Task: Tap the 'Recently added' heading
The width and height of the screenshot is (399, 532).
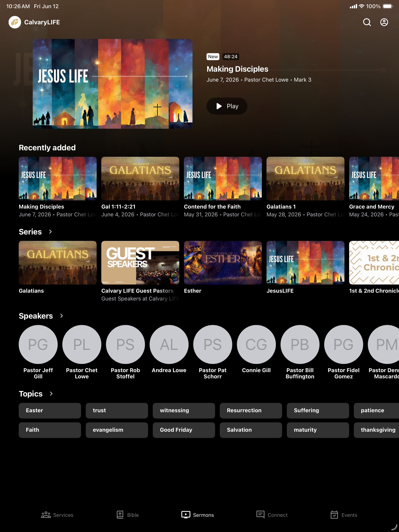Action: click(47, 147)
